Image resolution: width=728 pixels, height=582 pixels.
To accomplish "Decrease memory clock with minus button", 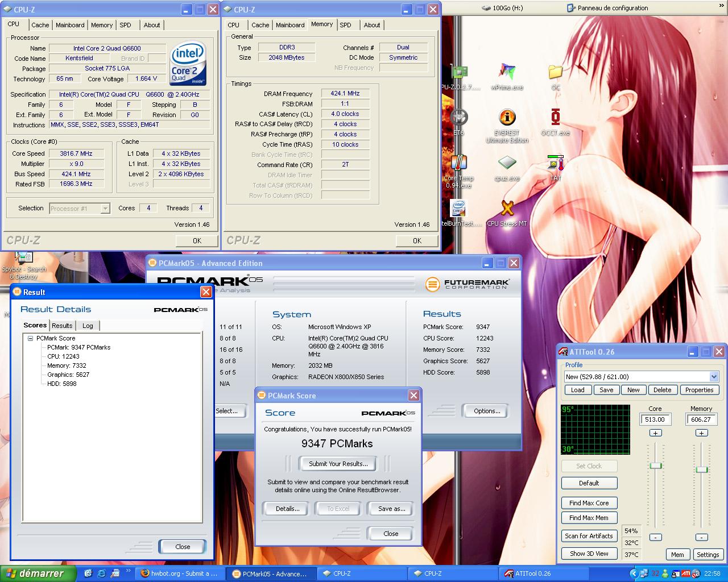I will pyautogui.click(x=702, y=537).
